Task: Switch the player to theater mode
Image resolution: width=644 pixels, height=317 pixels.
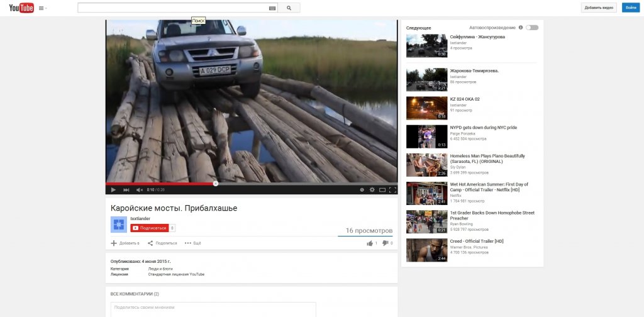Action: coord(382,189)
